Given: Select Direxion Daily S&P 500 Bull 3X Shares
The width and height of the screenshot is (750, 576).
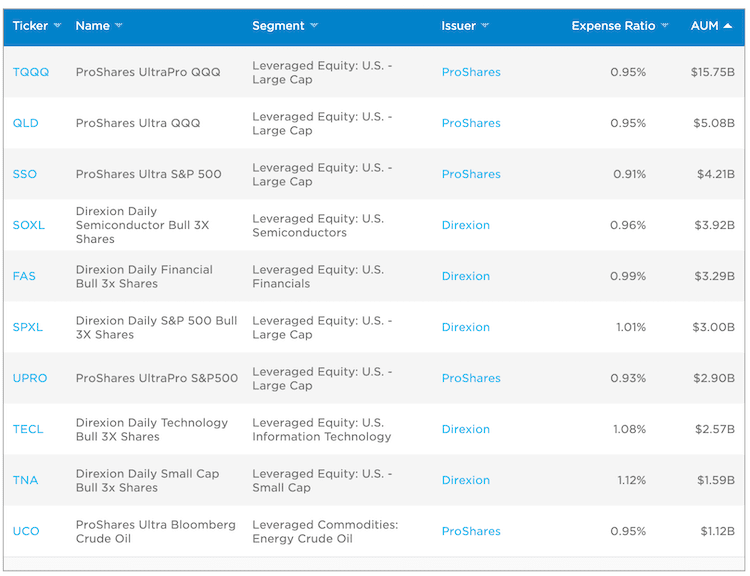Looking at the screenshot, I should [156, 328].
